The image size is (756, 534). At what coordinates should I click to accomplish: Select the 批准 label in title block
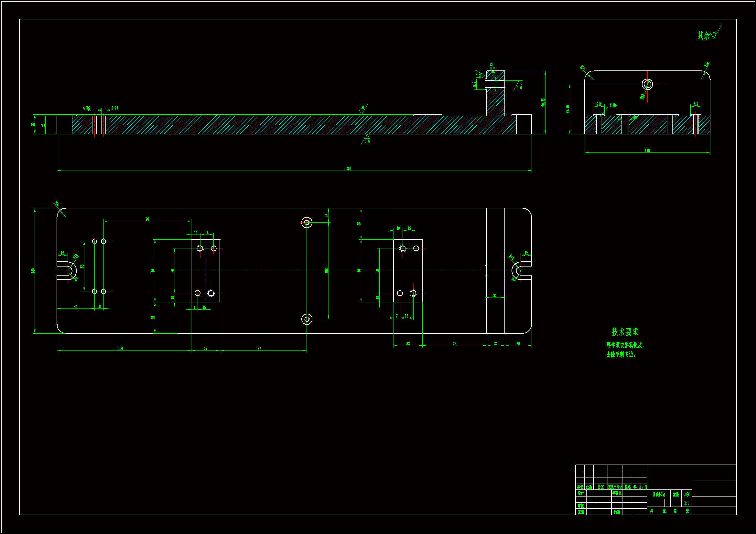point(617,512)
